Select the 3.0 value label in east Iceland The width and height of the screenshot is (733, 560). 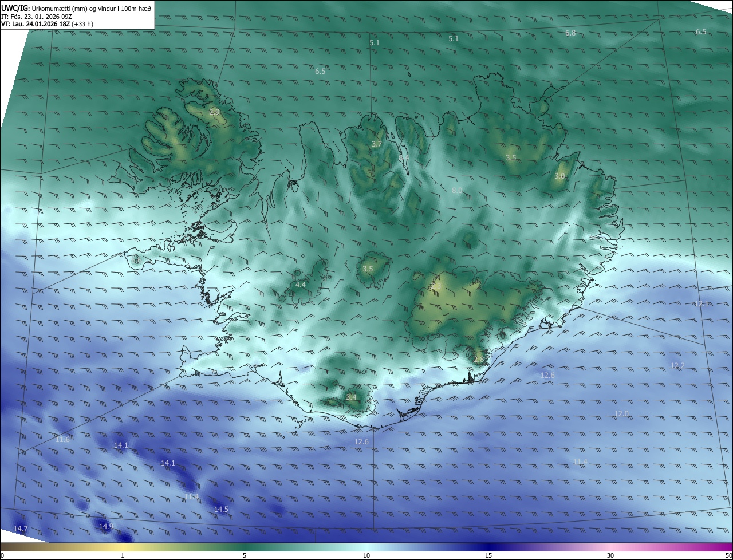(x=559, y=176)
